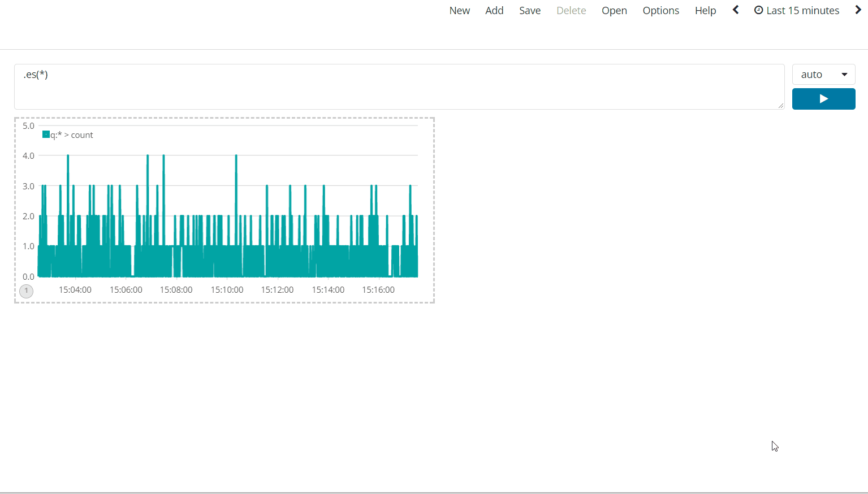Open a saved sheet via Open
Screen dimensions: 868x494
(x=614, y=11)
